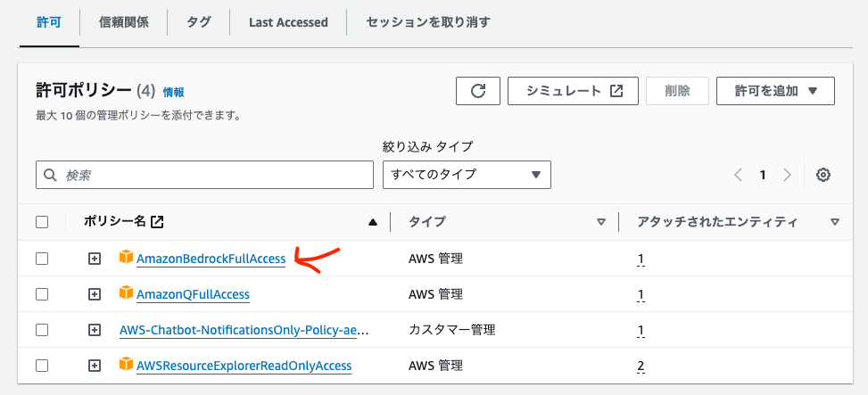Click the AWSResourceExplorerReadOnlyAccess cube icon
Screen dimensions: 868x395
click(126, 365)
